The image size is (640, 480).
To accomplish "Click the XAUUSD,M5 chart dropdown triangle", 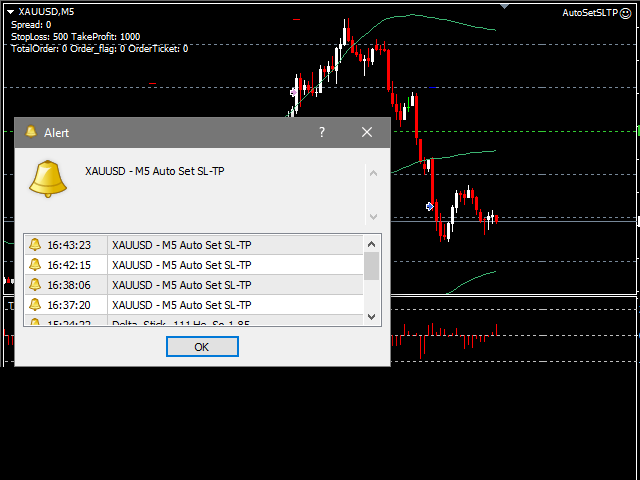I will point(9,11).
